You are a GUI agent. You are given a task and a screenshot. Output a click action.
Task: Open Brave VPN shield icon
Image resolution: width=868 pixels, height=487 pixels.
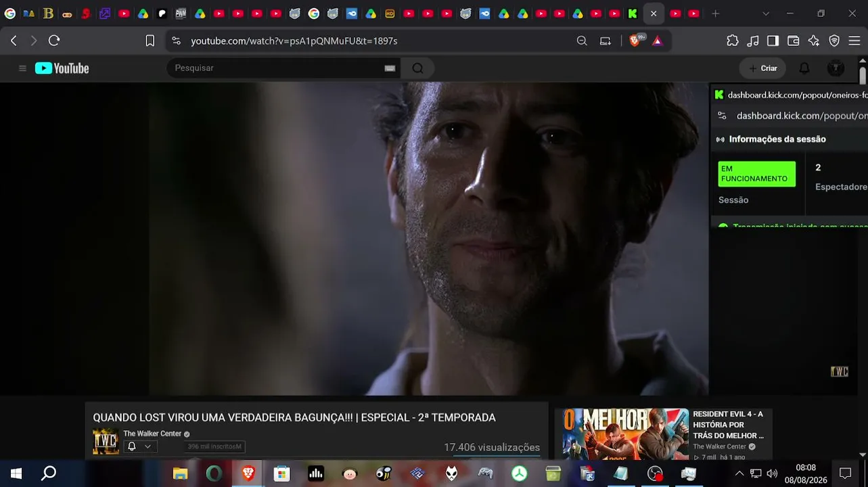834,41
